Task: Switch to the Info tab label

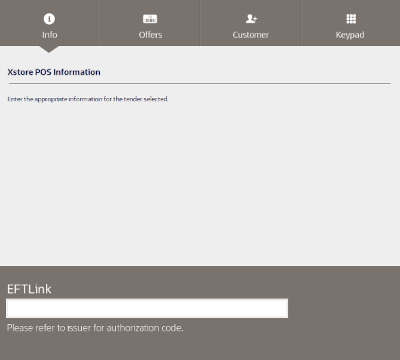Action: 49,35
